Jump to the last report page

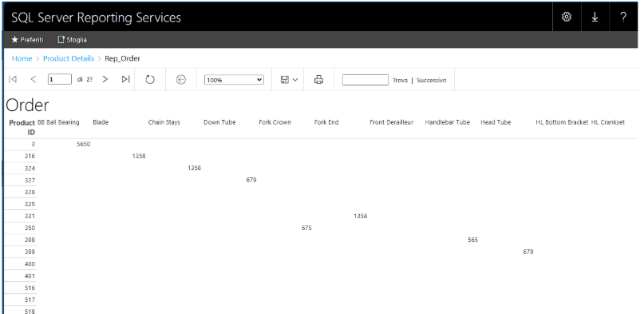click(125, 79)
